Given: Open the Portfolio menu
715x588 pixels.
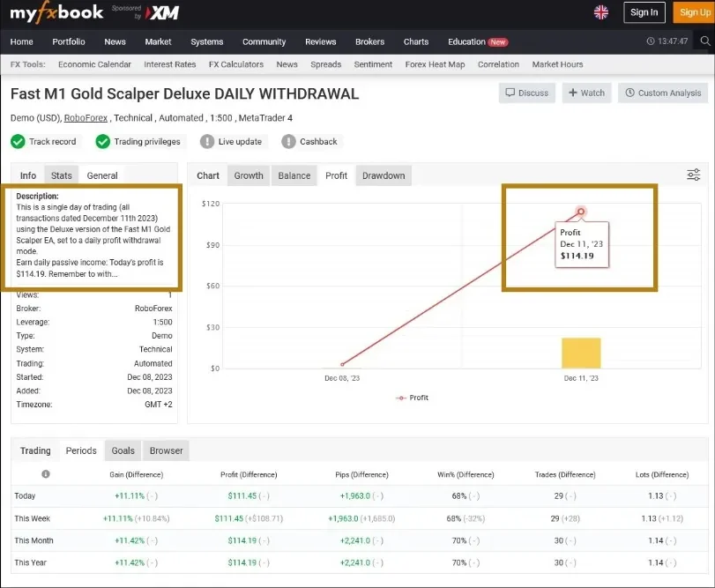Looking at the screenshot, I should coord(69,42).
